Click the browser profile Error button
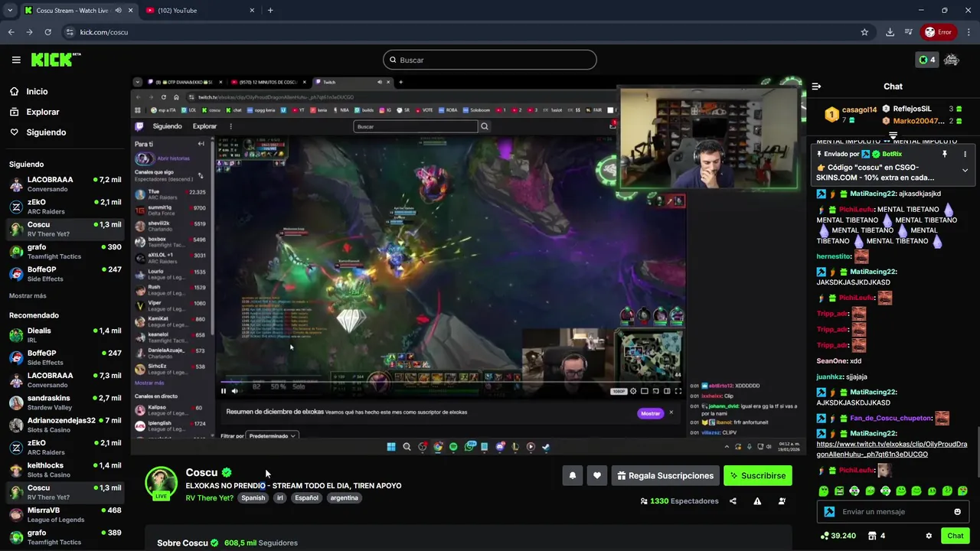The image size is (980, 551). point(938,32)
